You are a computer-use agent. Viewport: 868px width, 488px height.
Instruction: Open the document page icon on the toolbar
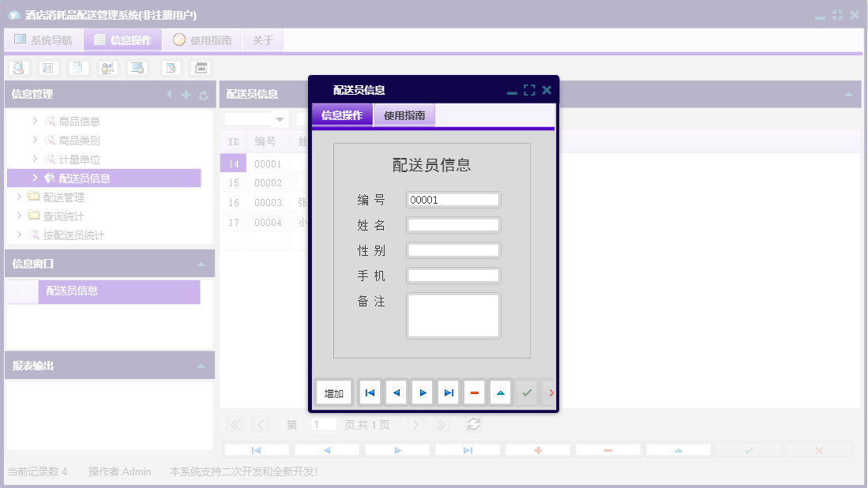[77, 67]
